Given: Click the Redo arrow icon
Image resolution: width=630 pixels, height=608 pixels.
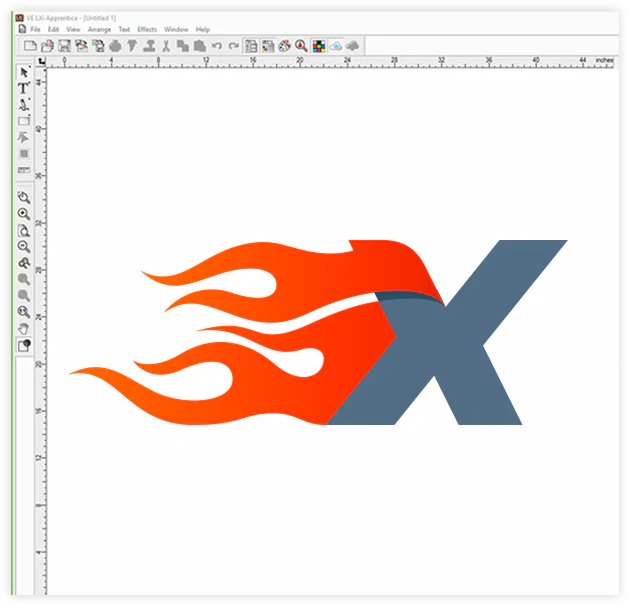Looking at the screenshot, I should tap(233, 46).
